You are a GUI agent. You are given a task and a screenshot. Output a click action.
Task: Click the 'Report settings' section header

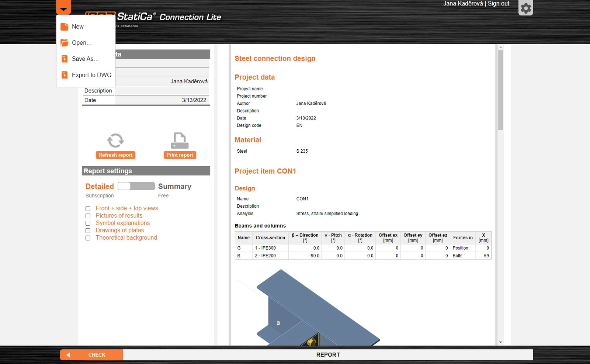[146, 171]
